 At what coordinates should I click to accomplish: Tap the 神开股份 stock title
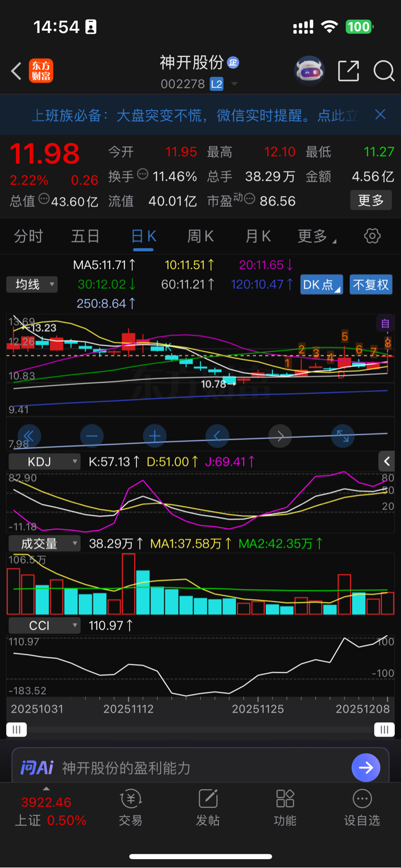click(192, 63)
